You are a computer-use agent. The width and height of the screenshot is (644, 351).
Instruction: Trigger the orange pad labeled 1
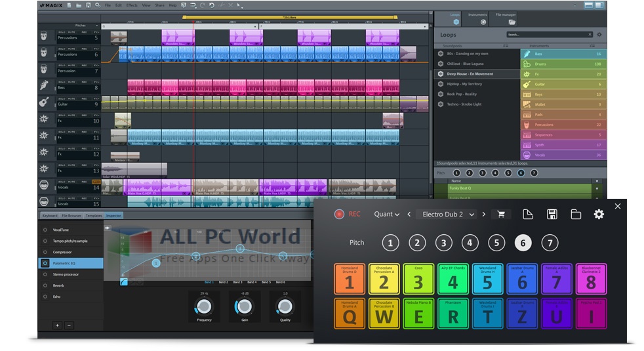350,279
